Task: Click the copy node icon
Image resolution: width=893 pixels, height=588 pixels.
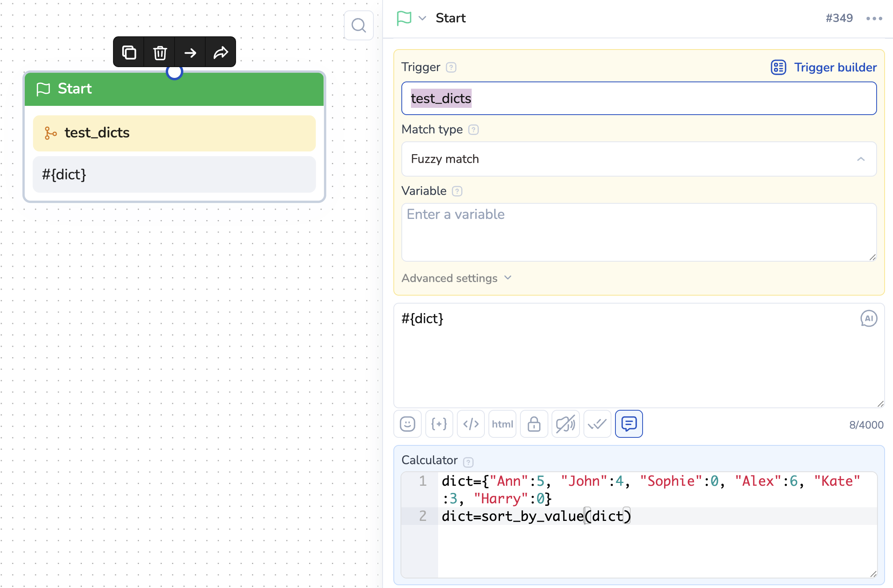Action: (129, 52)
